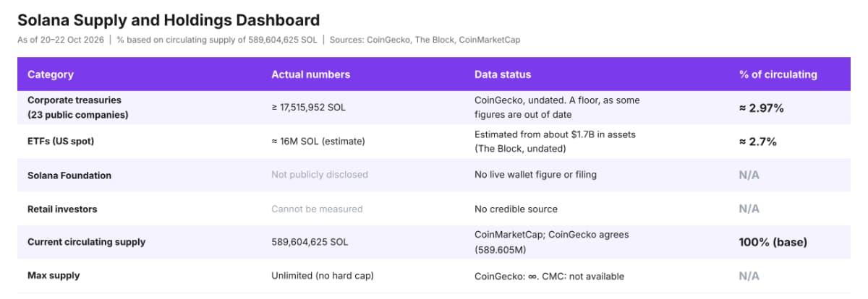
Task: Click the Not publicly disclosed cell
Action: [320, 175]
